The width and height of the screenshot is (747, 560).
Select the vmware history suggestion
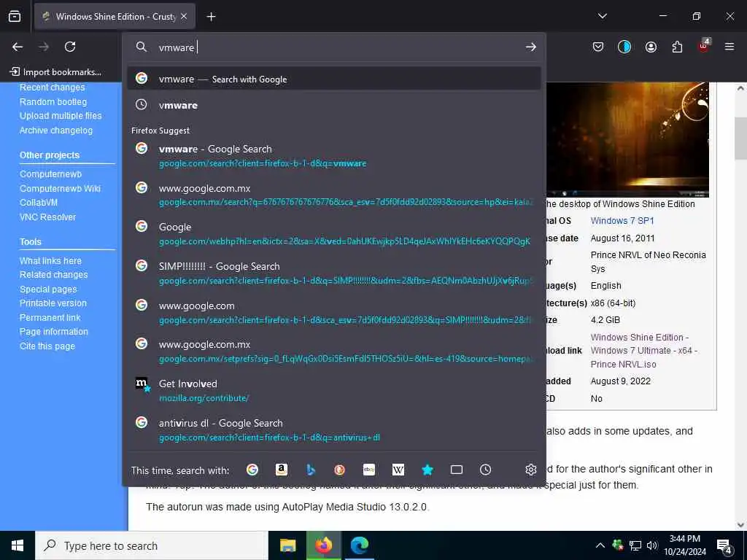pyautogui.click(x=334, y=105)
